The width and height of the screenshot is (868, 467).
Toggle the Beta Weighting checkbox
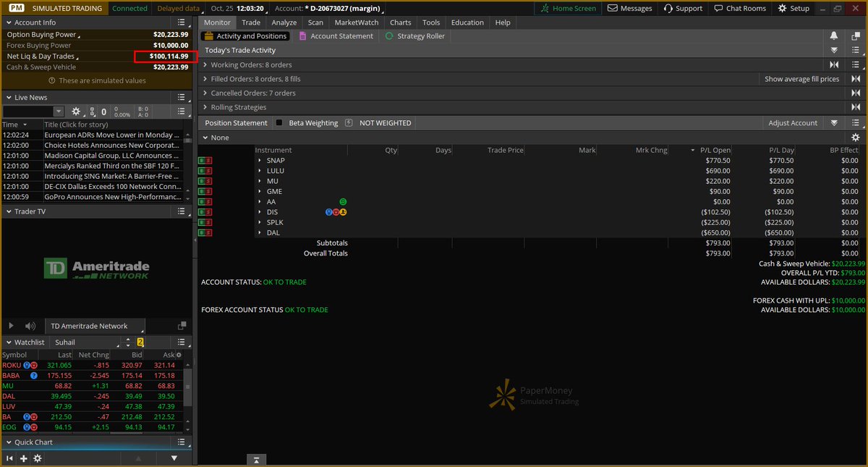point(279,123)
